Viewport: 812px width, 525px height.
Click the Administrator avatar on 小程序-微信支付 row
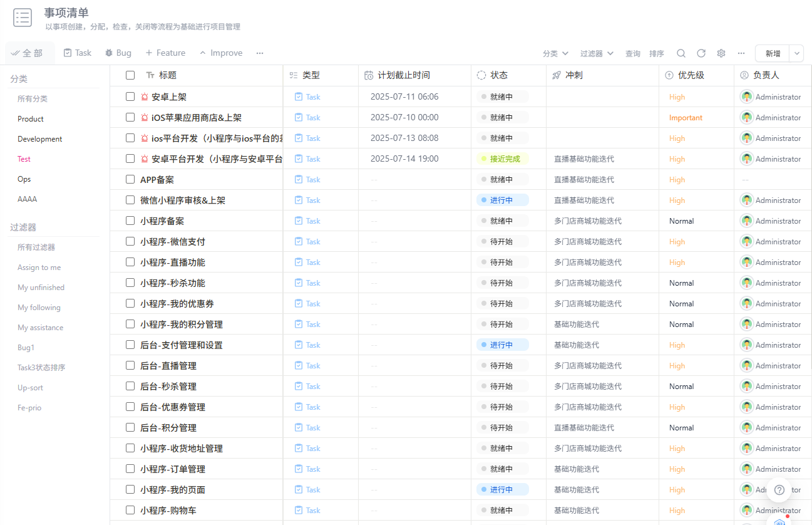pyautogui.click(x=747, y=242)
